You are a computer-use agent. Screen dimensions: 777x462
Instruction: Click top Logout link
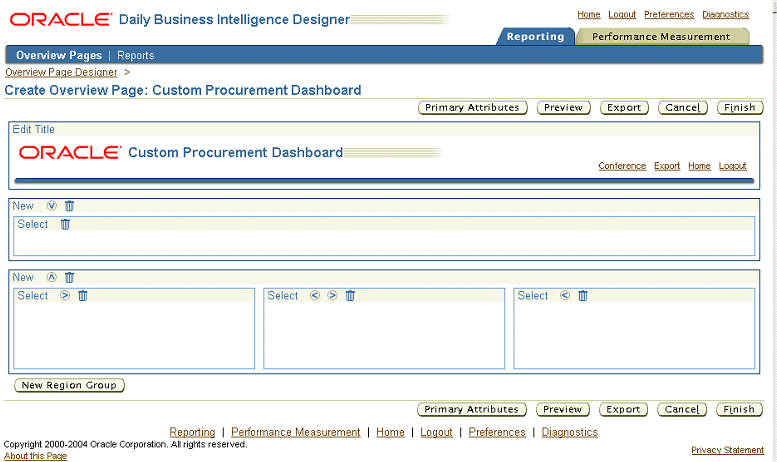pos(622,14)
